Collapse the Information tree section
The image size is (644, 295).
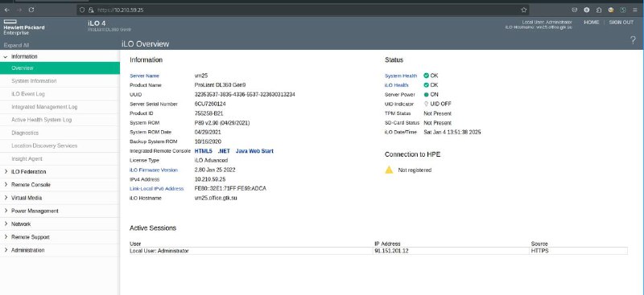(x=6, y=56)
